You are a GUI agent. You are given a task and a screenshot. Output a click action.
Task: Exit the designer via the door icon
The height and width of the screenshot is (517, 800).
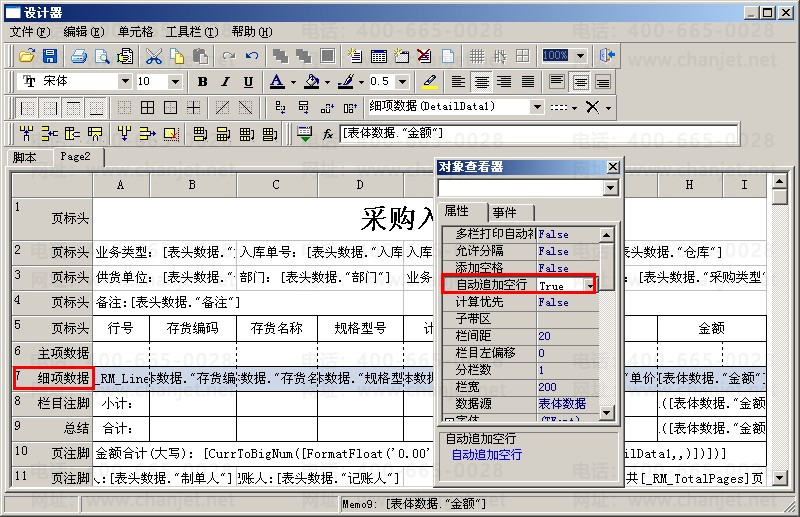pos(607,55)
